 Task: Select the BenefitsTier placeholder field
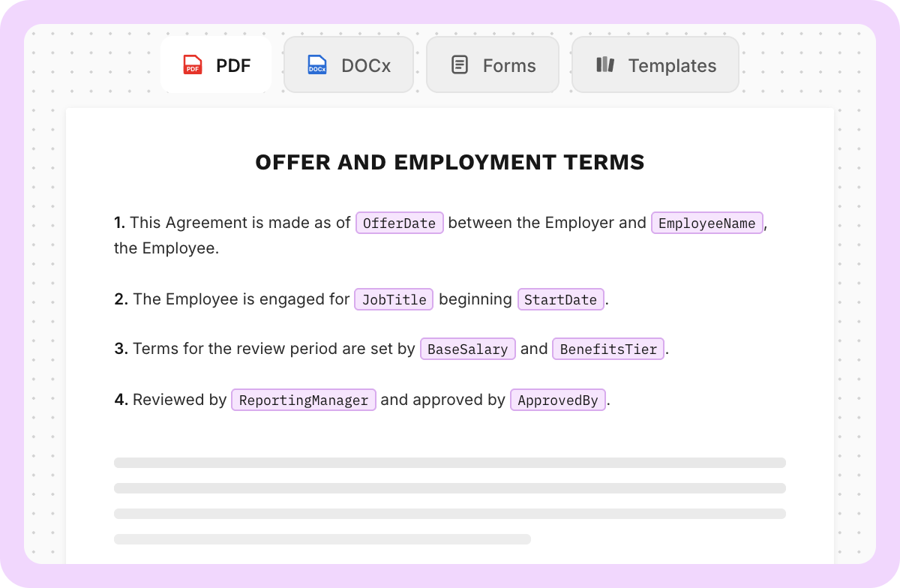click(608, 349)
